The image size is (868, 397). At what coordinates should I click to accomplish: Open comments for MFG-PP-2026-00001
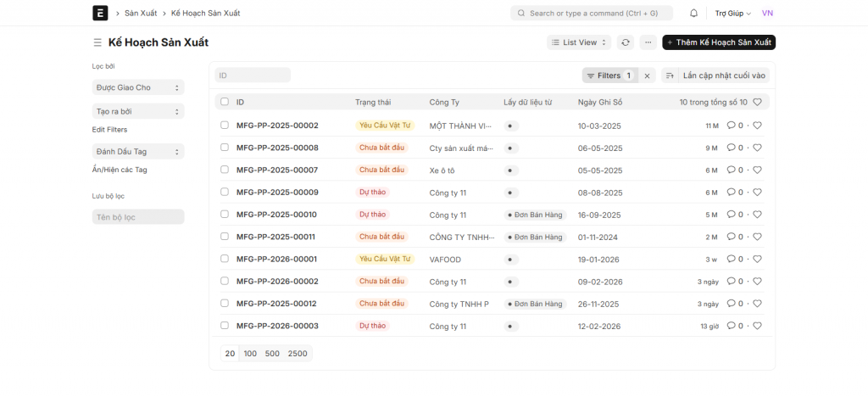click(x=735, y=259)
